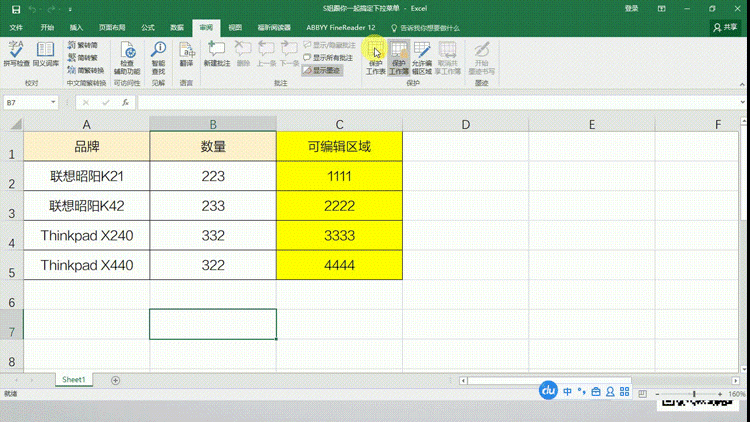The width and height of the screenshot is (750, 422).
Task: Click the Sign in (登录) link
Action: point(631,9)
